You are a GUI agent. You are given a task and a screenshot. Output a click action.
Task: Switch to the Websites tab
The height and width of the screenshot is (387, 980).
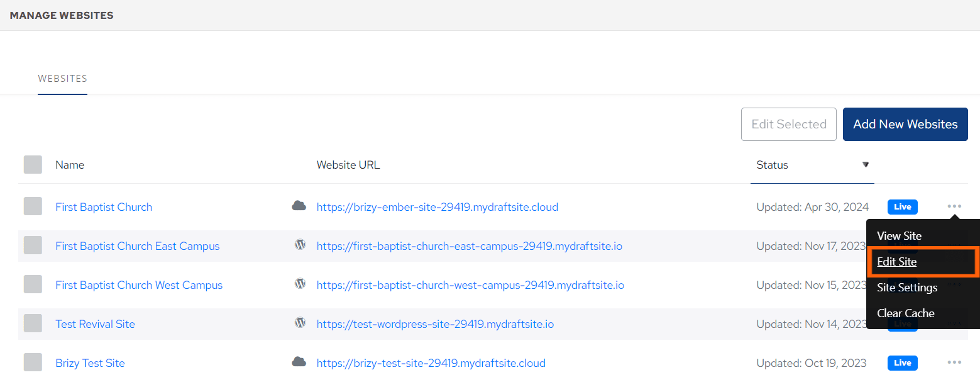point(62,79)
